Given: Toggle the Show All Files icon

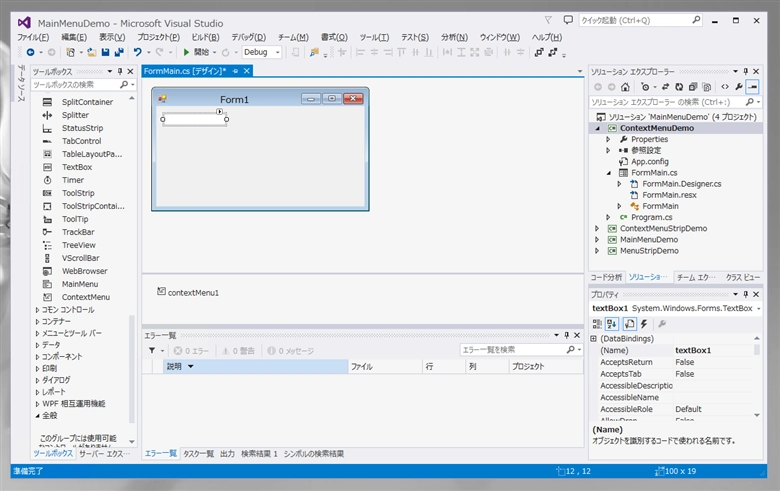Looking at the screenshot, I should [x=707, y=87].
